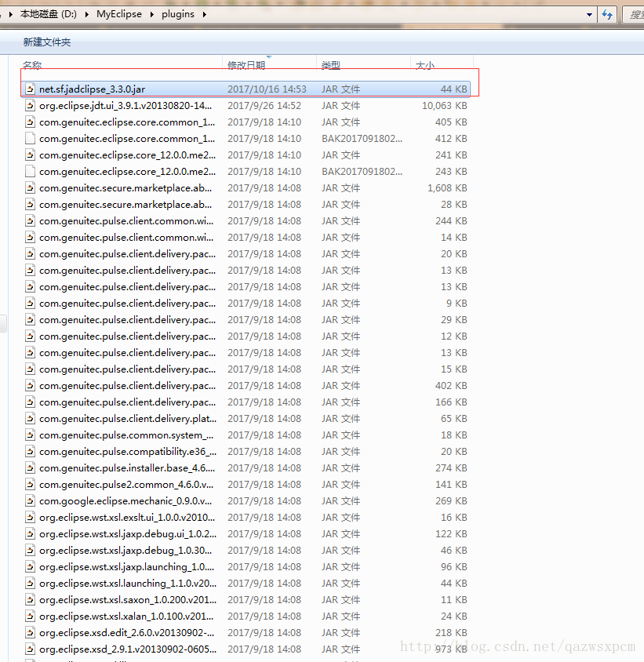Click the file icon of org.eclipse.jdt.ui_3.9.1
644x662 pixels.
(30, 106)
